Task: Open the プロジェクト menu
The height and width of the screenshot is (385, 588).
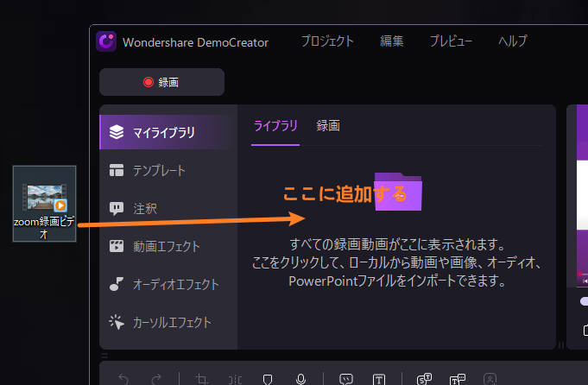Action: (x=327, y=41)
